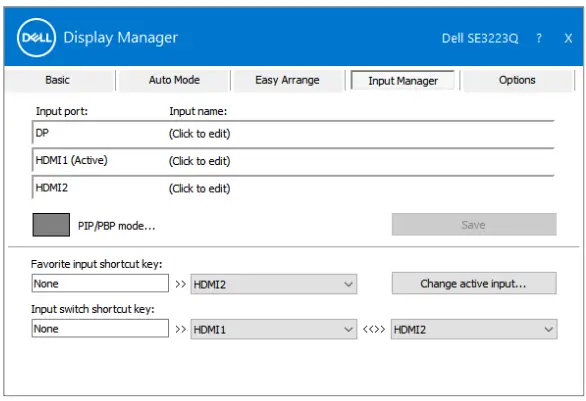Select the HDMI2 input port label
The height and width of the screenshot is (401, 586).
click(x=52, y=188)
